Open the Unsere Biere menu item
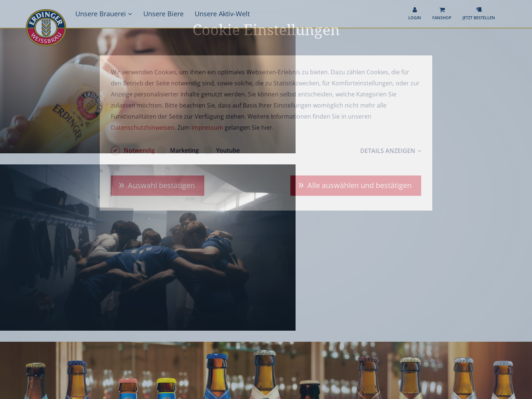The width and height of the screenshot is (532, 399). pyautogui.click(x=163, y=14)
